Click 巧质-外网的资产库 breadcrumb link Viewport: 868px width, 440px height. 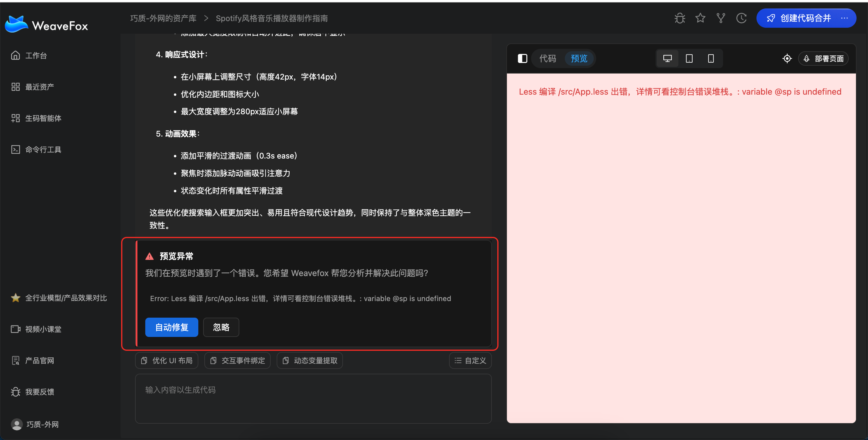click(x=163, y=18)
